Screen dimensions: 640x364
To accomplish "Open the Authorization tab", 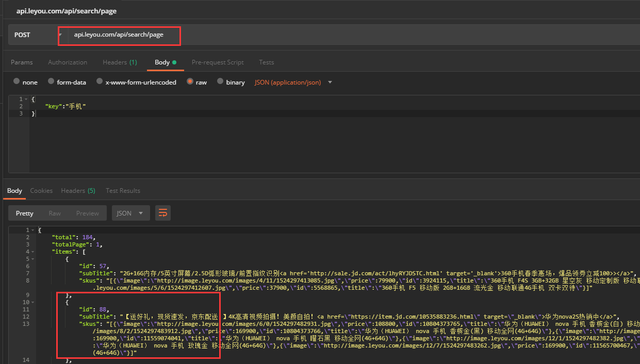I will (x=68, y=62).
